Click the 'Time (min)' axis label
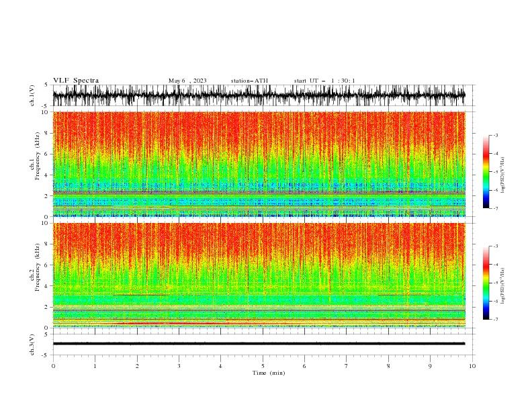 click(269, 373)
